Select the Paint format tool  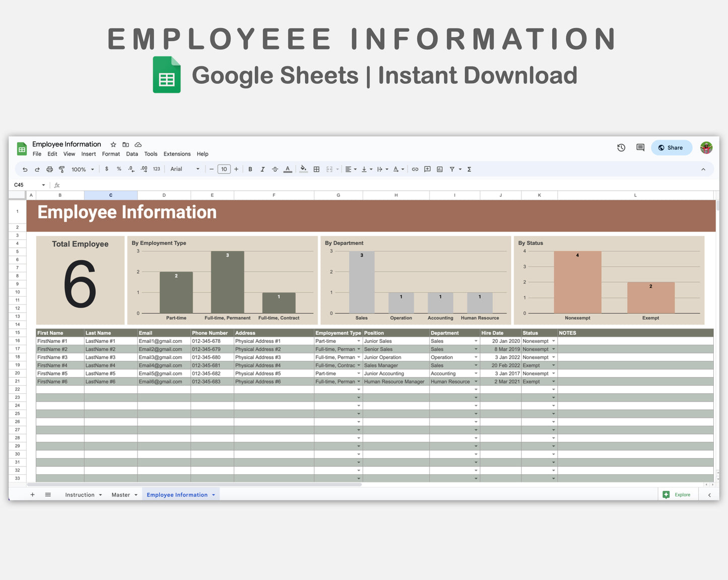[61, 169]
